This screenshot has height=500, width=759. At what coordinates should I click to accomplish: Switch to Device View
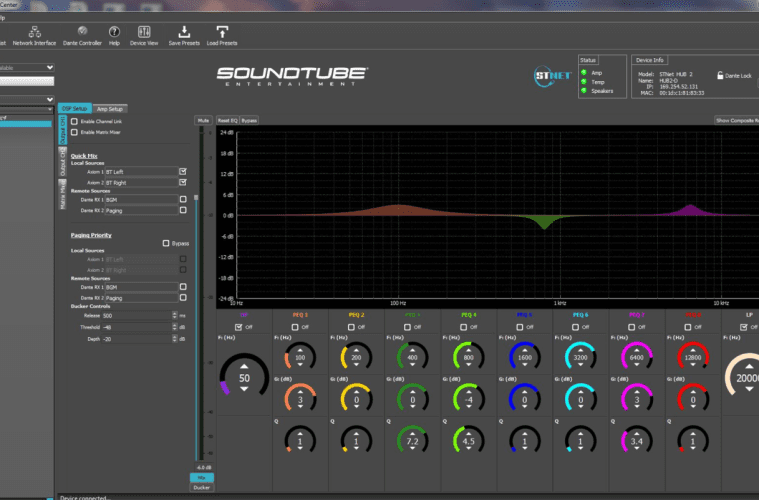point(144,36)
